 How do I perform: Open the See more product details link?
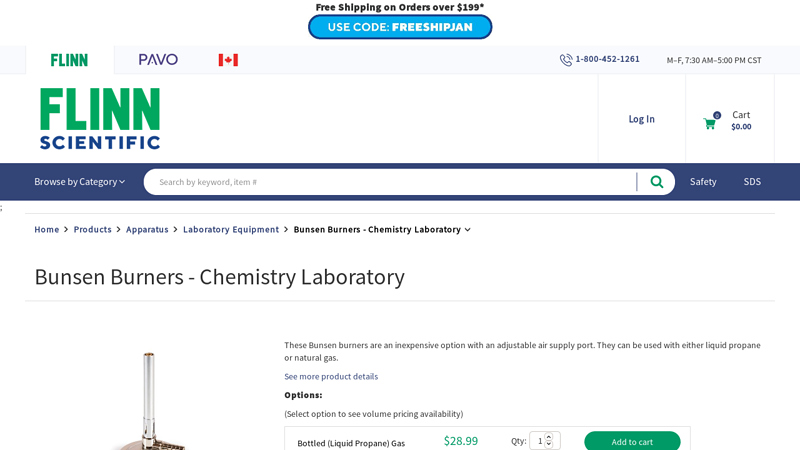click(331, 377)
